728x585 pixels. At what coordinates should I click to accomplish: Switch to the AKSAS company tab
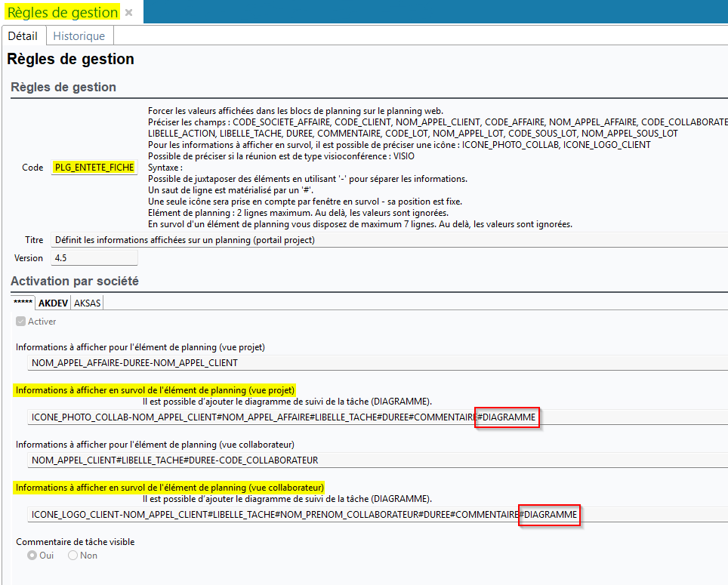87,303
